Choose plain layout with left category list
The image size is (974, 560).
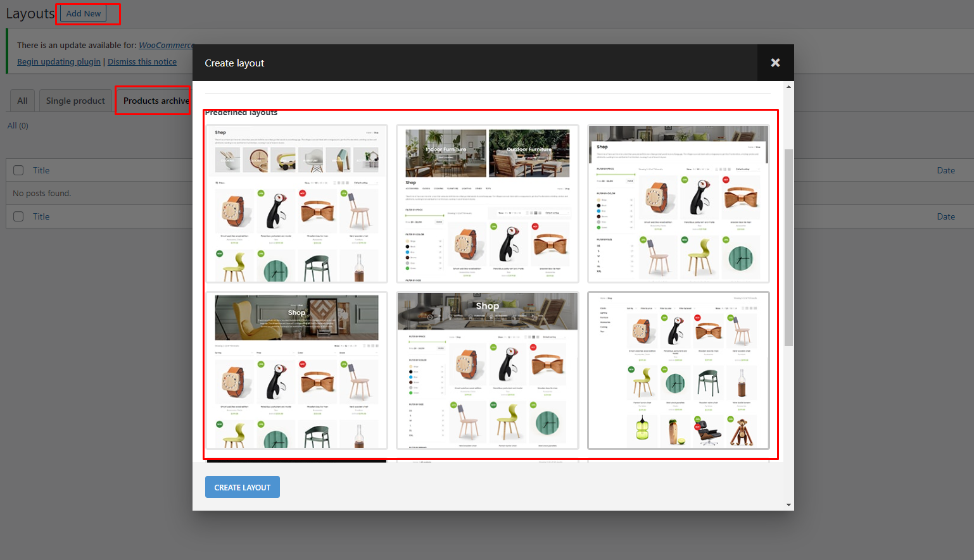tap(678, 371)
